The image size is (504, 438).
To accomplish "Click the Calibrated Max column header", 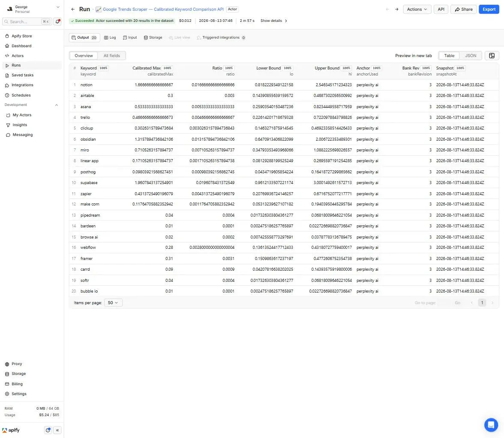I will pyautogui.click(x=146, y=68).
